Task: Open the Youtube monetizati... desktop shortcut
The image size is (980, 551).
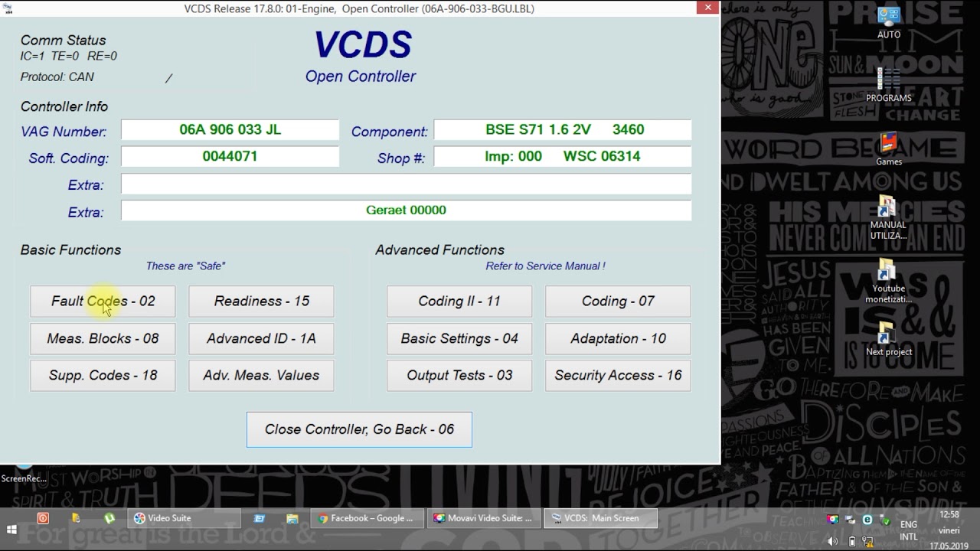Action: click(888, 281)
